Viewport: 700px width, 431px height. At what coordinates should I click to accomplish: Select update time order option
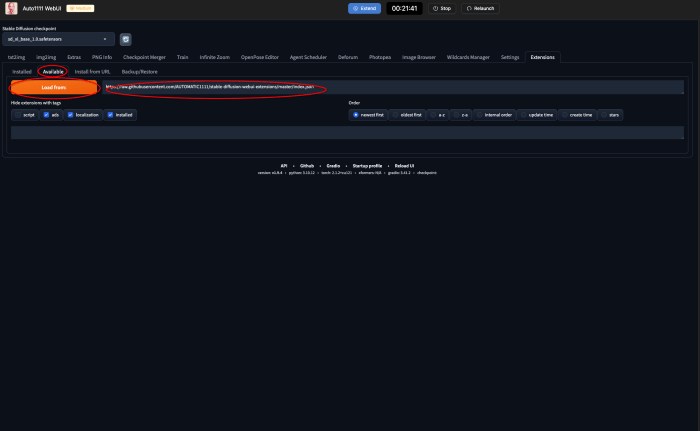pyautogui.click(x=537, y=115)
